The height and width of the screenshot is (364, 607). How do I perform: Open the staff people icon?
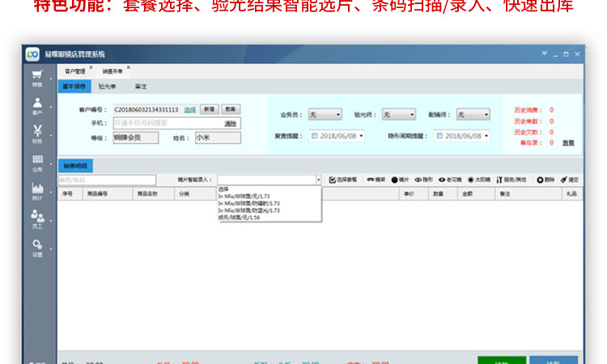pyautogui.click(x=37, y=220)
